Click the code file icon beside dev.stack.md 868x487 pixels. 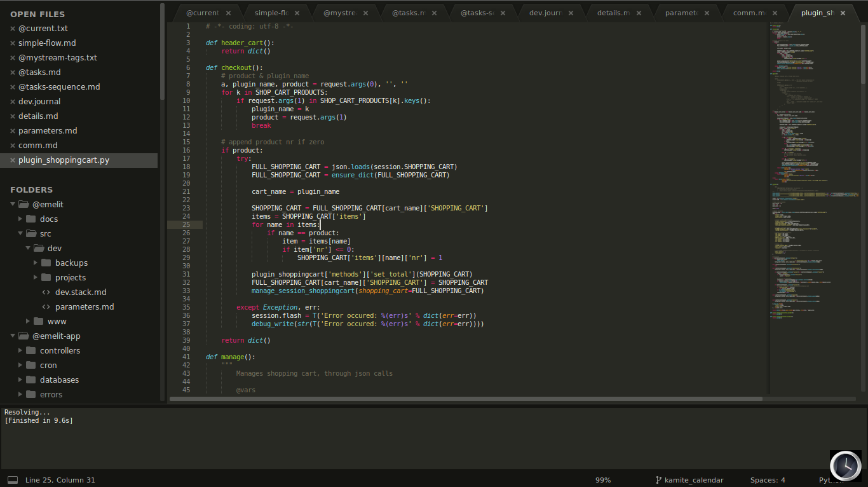[45, 292]
